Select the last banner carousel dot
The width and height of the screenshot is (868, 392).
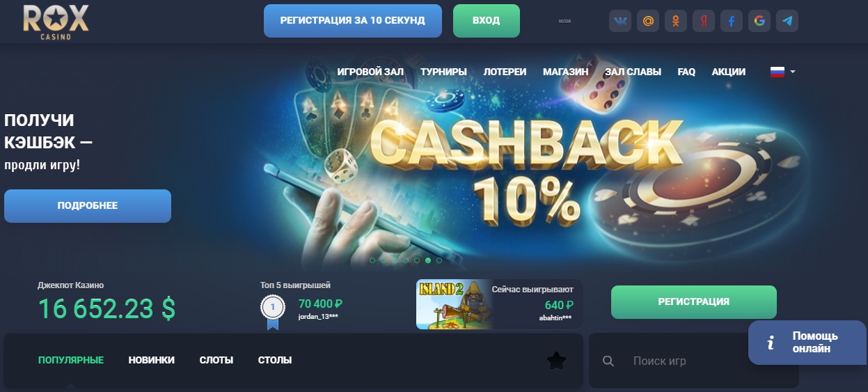point(439,260)
